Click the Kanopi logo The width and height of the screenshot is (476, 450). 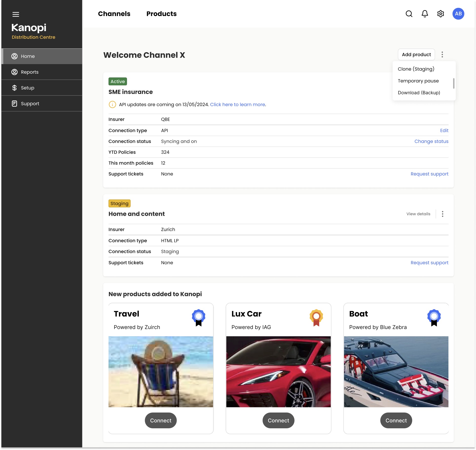point(29,28)
